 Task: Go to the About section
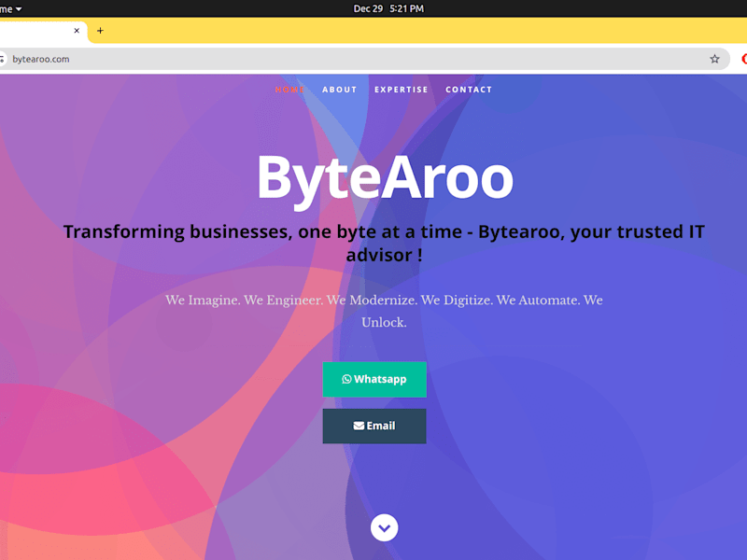click(339, 90)
